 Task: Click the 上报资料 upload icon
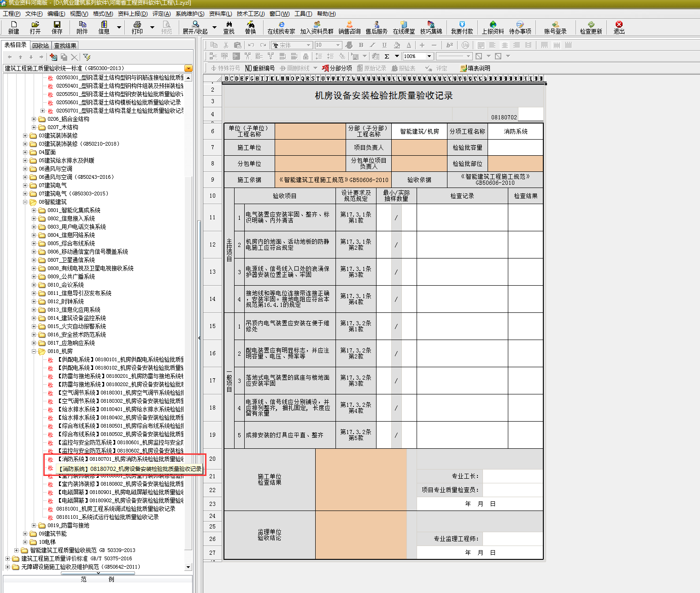[x=493, y=28]
